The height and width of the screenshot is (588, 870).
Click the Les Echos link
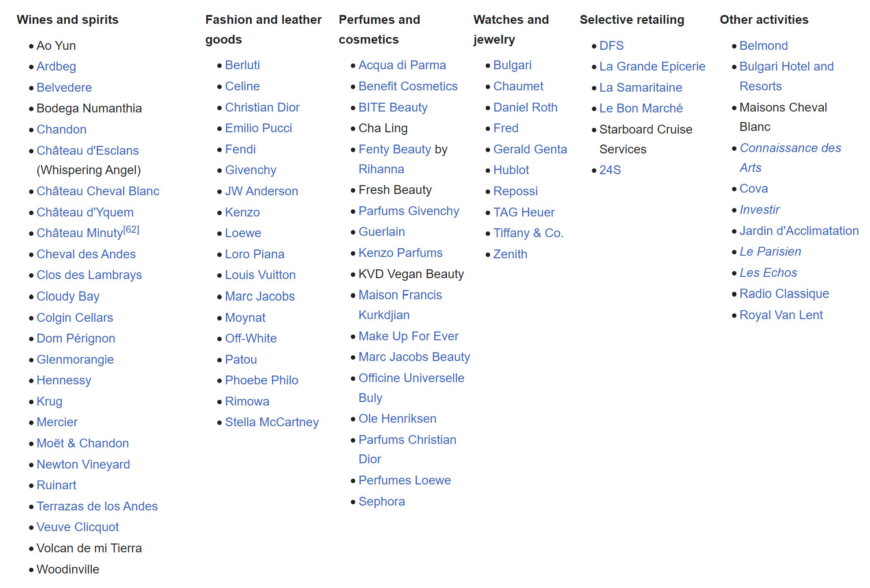click(768, 273)
